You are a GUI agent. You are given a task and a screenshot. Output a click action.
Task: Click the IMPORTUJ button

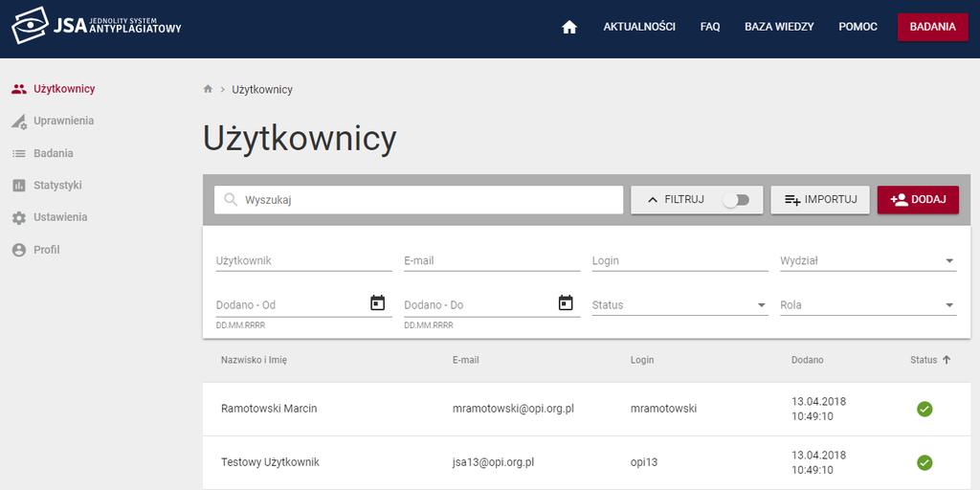pyautogui.click(x=819, y=200)
